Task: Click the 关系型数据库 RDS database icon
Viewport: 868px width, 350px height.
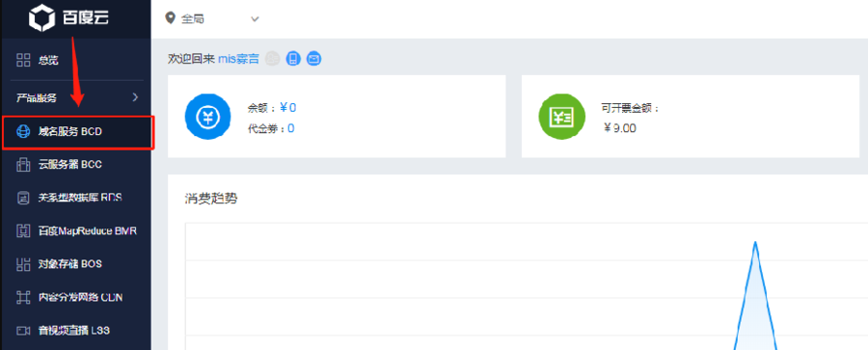Action: (23, 198)
